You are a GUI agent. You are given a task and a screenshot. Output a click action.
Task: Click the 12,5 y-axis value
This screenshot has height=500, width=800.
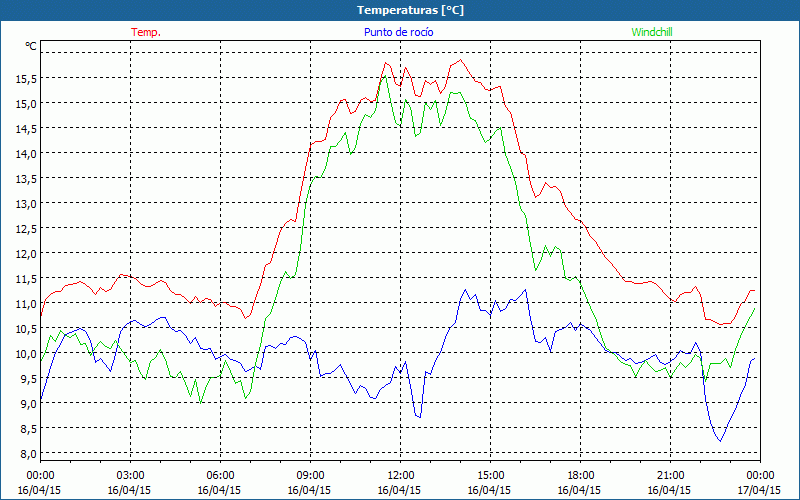pos(26,229)
